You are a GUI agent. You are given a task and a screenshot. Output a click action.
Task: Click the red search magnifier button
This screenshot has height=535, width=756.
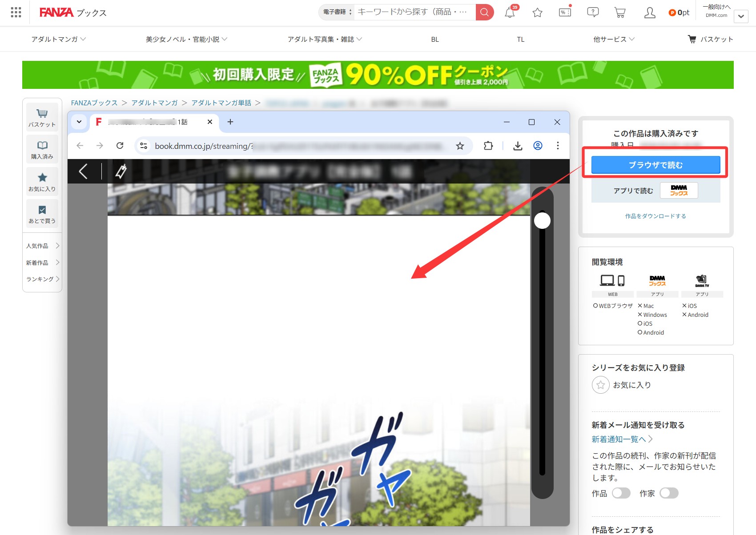[x=484, y=12]
